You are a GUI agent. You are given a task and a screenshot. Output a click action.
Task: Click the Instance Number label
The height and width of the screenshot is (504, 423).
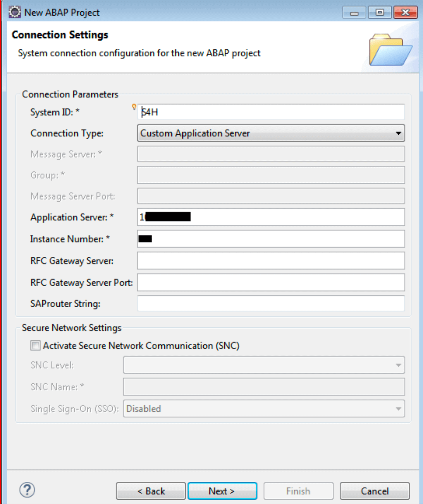(70, 239)
